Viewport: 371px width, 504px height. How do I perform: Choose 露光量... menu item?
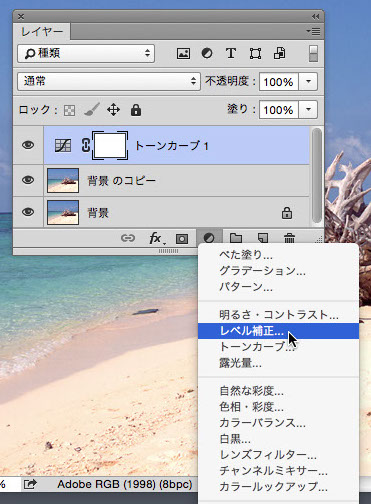[x=278, y=363]
